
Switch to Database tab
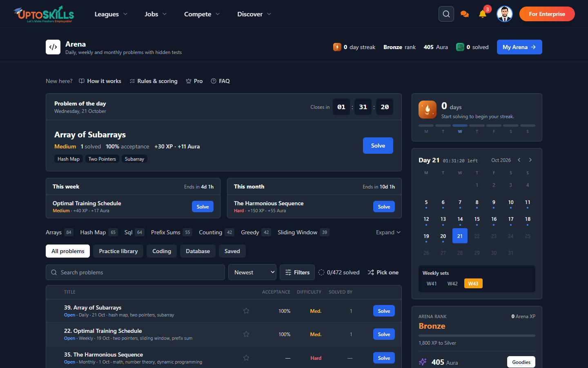(x=198, y=251)
